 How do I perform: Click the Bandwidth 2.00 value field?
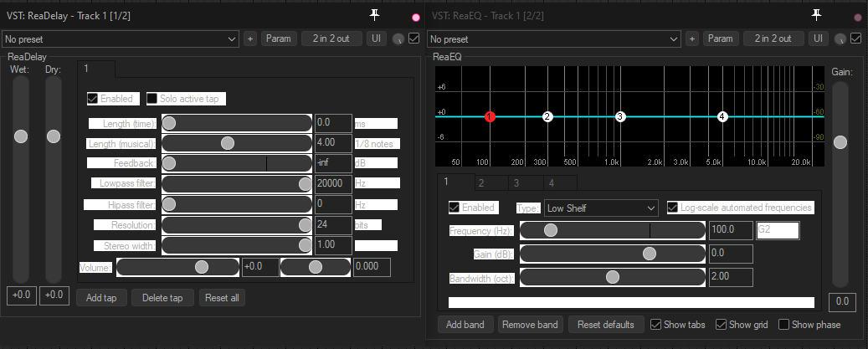tap(731, 276)
